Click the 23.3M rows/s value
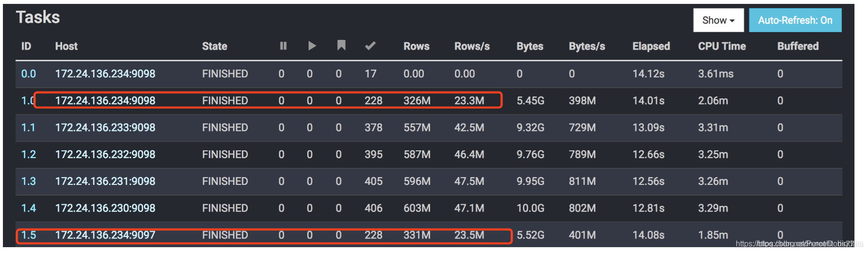This screenshot has height=253, width=868. [469, 101]
